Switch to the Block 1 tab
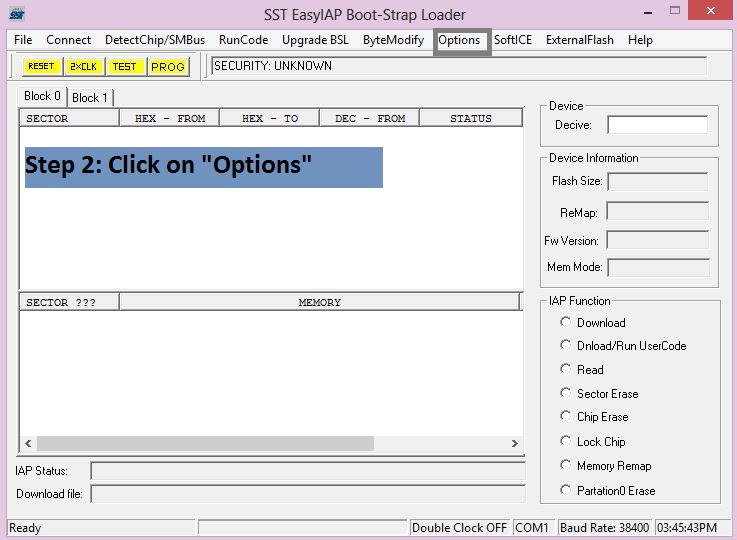The height and width of the screenshot is (540, 737). pos(90,98)
